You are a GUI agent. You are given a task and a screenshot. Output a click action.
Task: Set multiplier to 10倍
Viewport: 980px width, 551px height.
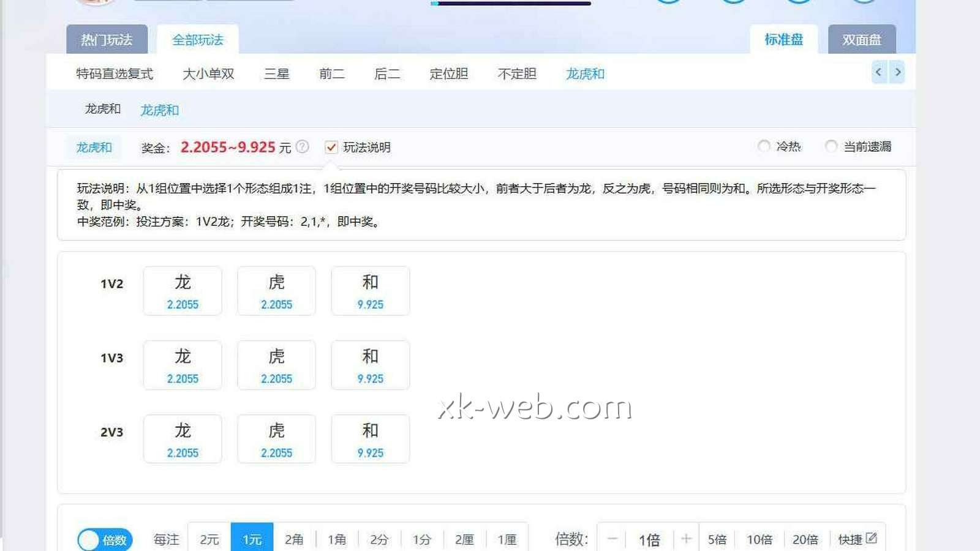759,539
